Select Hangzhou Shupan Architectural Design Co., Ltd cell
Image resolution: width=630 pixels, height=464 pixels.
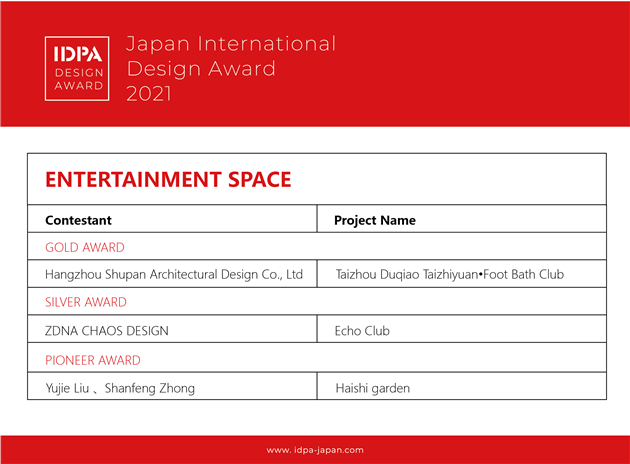[x=172, y=274]
